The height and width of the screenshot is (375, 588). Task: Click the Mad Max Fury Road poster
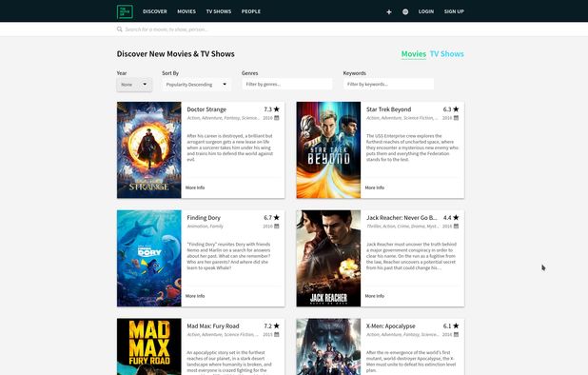148,346
